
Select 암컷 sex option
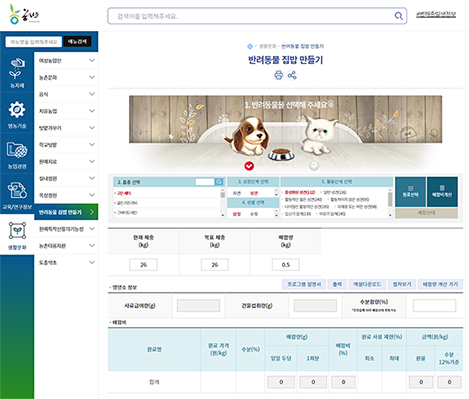coord(237,214)
